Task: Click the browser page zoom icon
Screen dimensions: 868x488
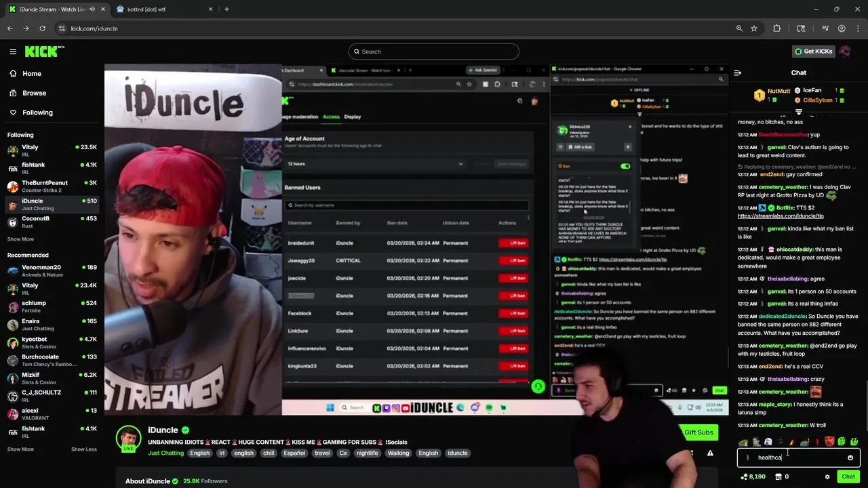Action: click(x=739, y=28)
